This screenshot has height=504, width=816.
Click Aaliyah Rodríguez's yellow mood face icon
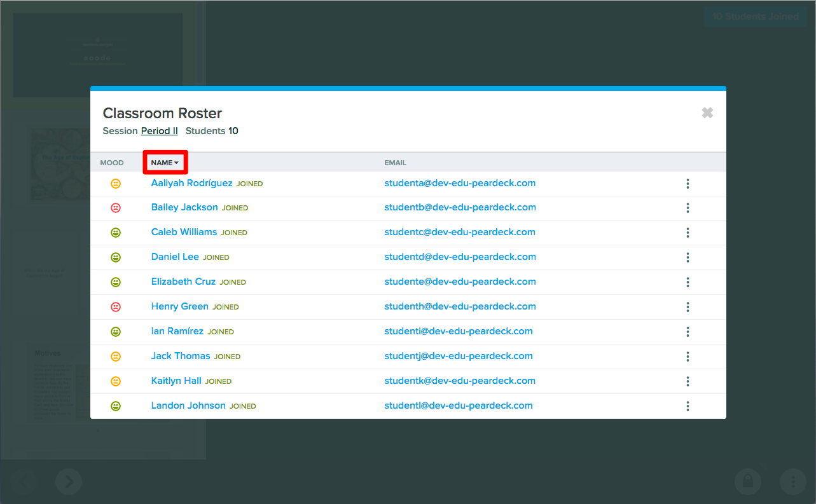116,184
